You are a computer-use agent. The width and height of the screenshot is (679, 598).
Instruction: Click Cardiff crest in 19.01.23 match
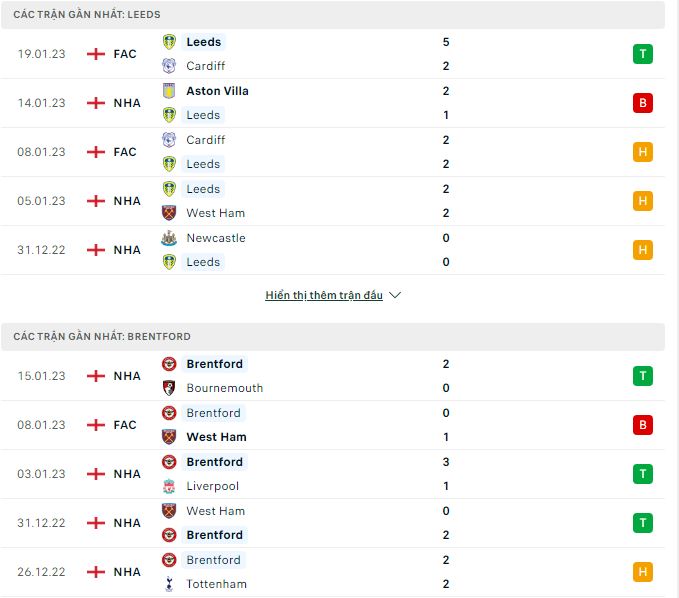click(x=169, y=66)
